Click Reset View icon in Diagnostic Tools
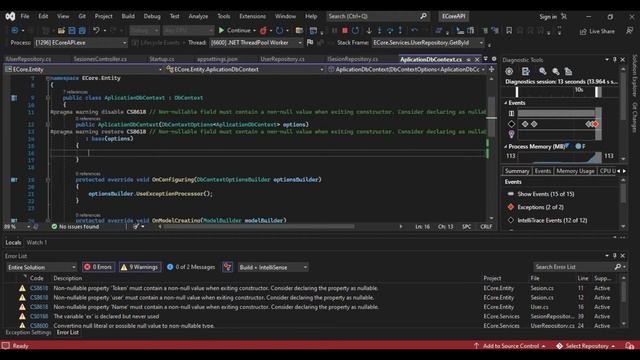This screenshot has height=360, width=640. pos(568,71)
